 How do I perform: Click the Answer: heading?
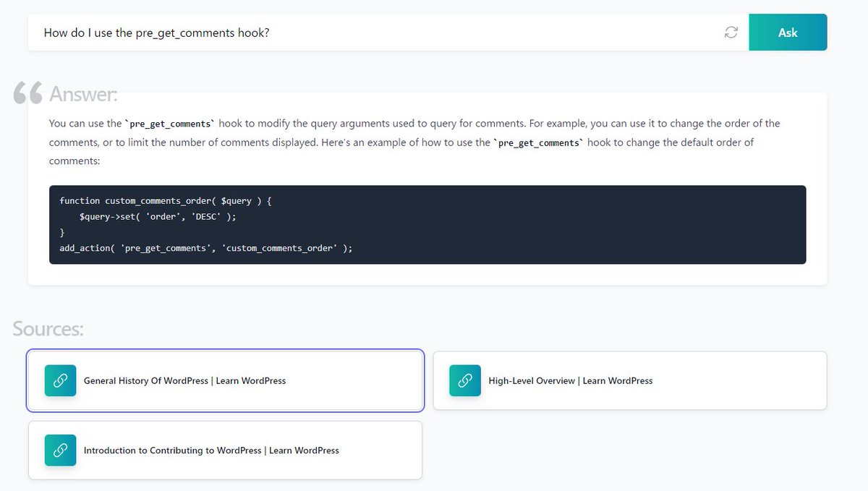[83, 94]
